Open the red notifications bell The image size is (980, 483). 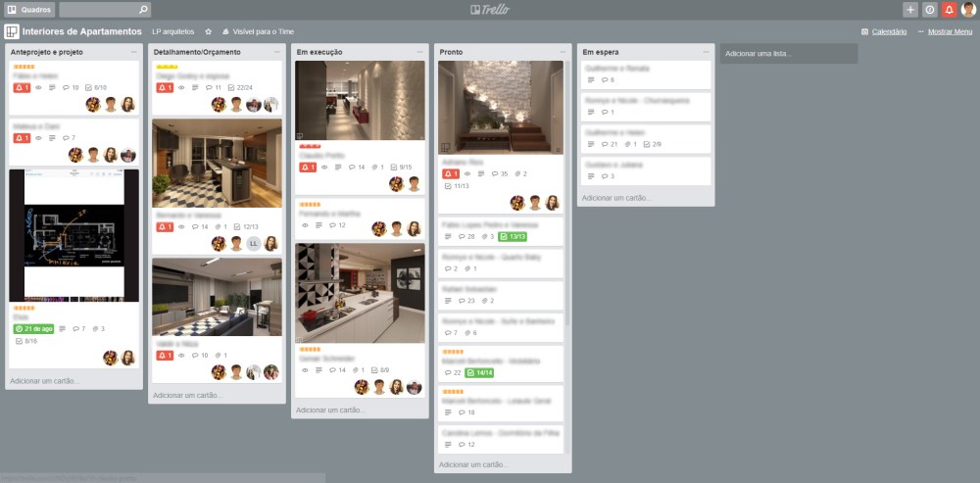[x=949, y=9]
